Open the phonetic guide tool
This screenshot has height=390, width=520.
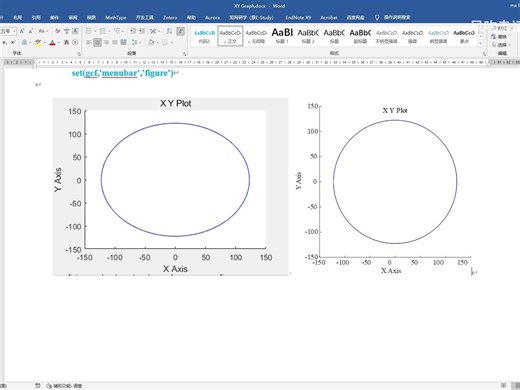[x=66, y=31]
